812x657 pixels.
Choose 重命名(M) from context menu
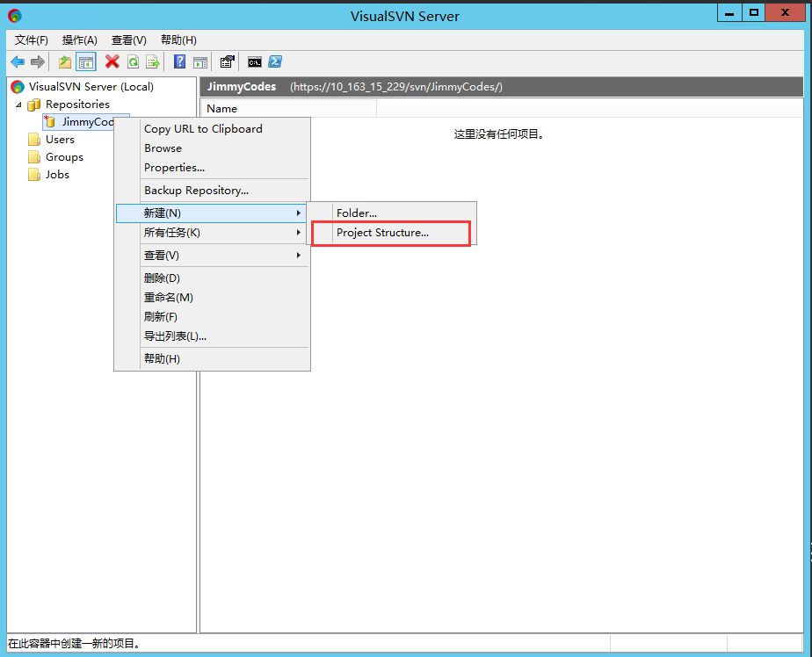[x=213, y=298]
